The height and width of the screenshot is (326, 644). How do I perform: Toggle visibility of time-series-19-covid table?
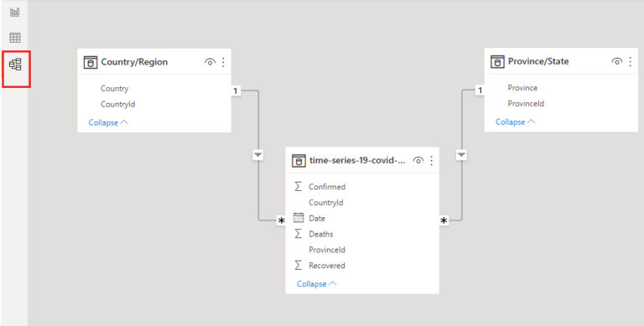click(418, 161)
